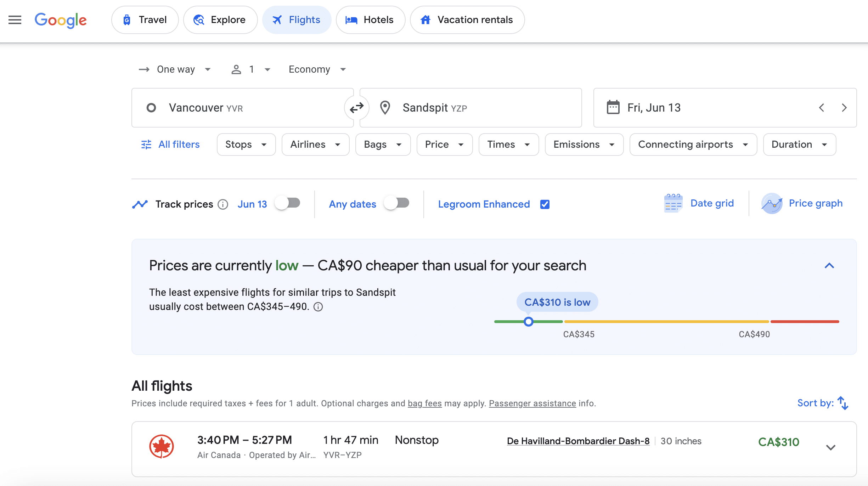Enable Track prices for Jun 13
This screenshot has height=486, width=868.
(x=288, y=204)
